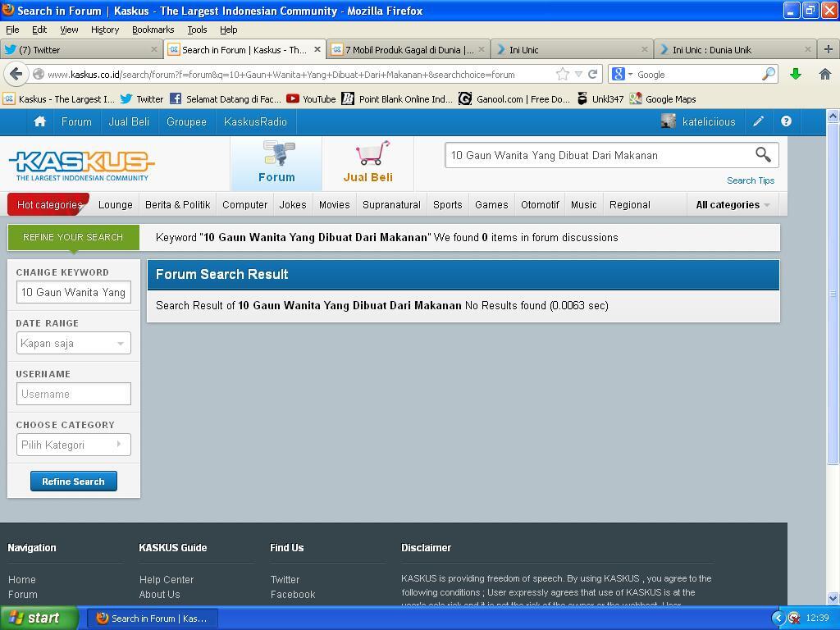Click magnifier icon in Google search box
The height and width of the screenshot is (630, 840).
click(x=769, y=74)
